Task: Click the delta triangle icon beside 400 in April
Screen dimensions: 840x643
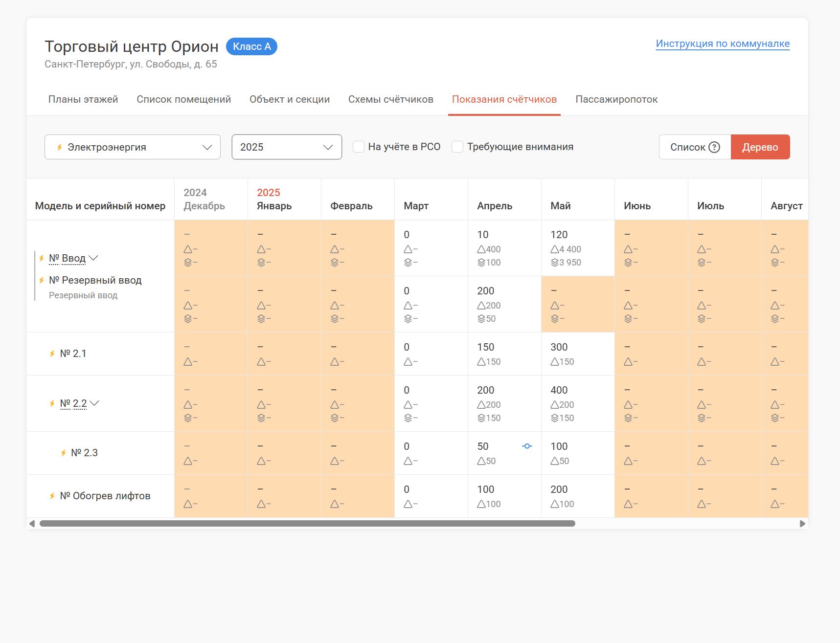Action: click(x=481, y=249)
